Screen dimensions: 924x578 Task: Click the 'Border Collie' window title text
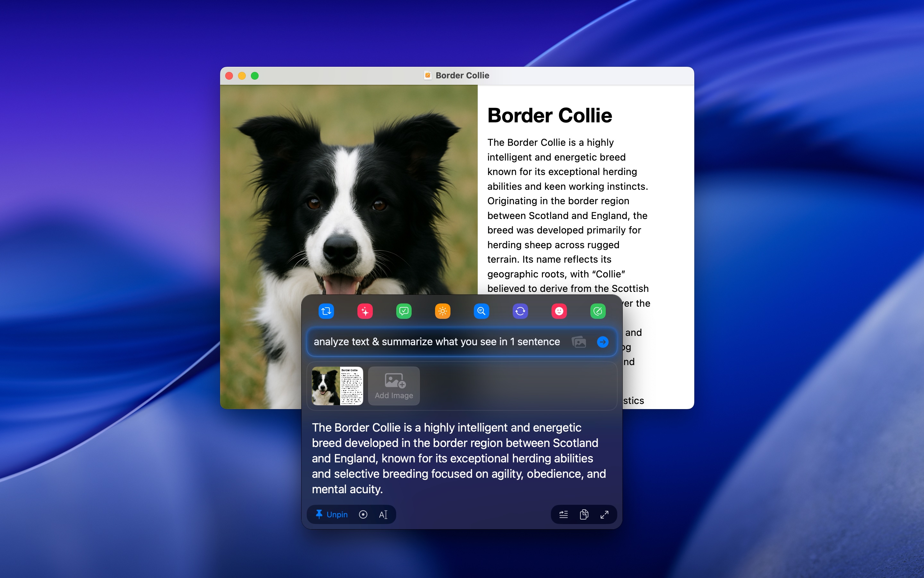pyautogui.click(x=462, y=75)
